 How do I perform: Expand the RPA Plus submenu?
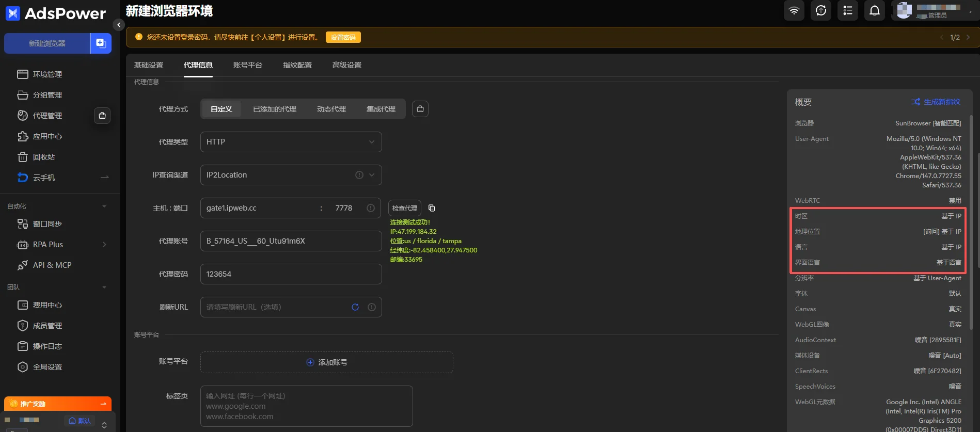pyautogui.click(x=104, y=245)
